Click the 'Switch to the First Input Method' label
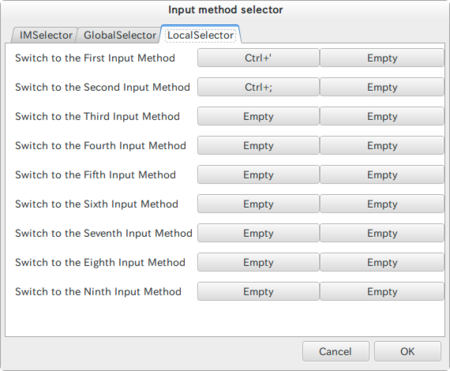The image size is (450, 371). [x=95, y=58]
